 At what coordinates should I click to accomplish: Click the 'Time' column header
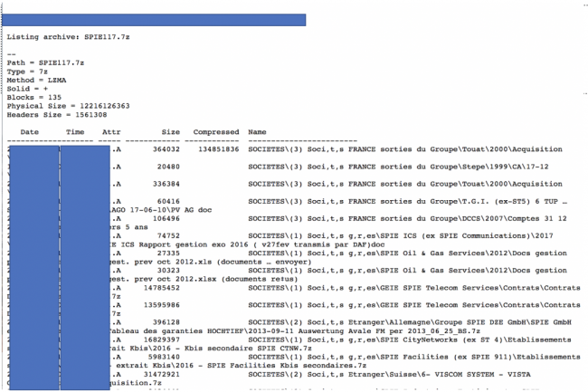tap(75, 131)
